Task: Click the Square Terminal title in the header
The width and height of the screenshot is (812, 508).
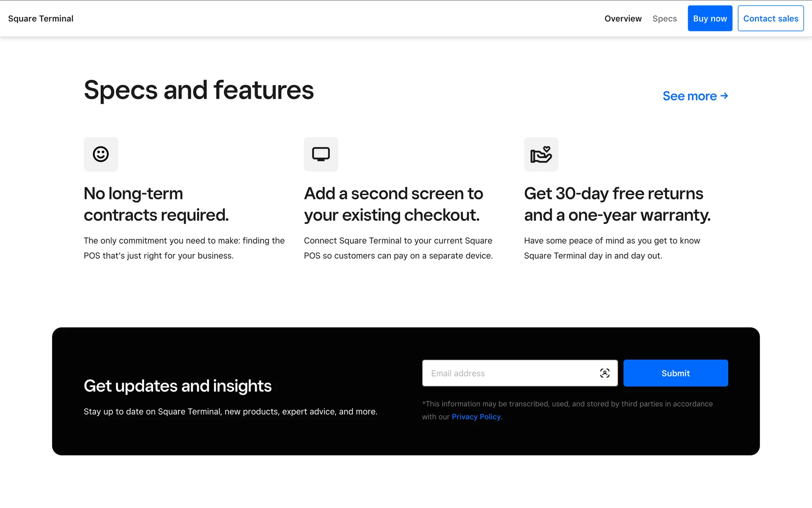Action: tap(41, 19)
